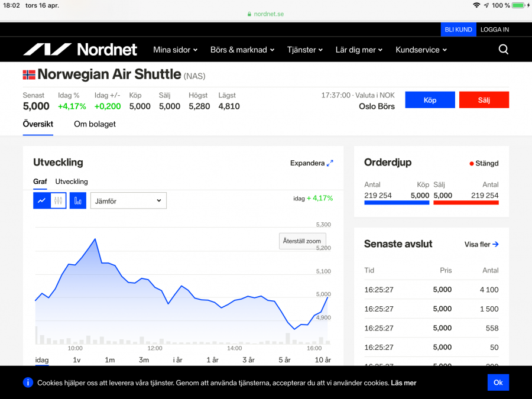Viewport: 532px width, 399px height.
Task: Select the 1v time range
Action: (77, 360)
